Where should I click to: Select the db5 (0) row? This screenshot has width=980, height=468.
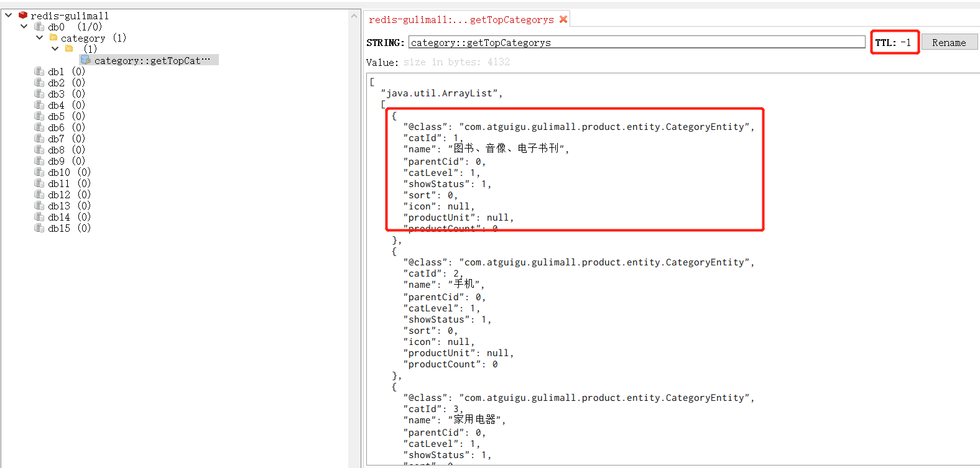pyautogui.click(x=66, y=116)
